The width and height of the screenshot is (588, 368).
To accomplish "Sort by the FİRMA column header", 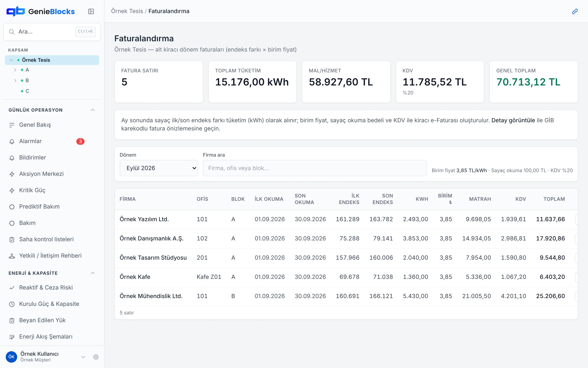I will (x=128, y=199).
